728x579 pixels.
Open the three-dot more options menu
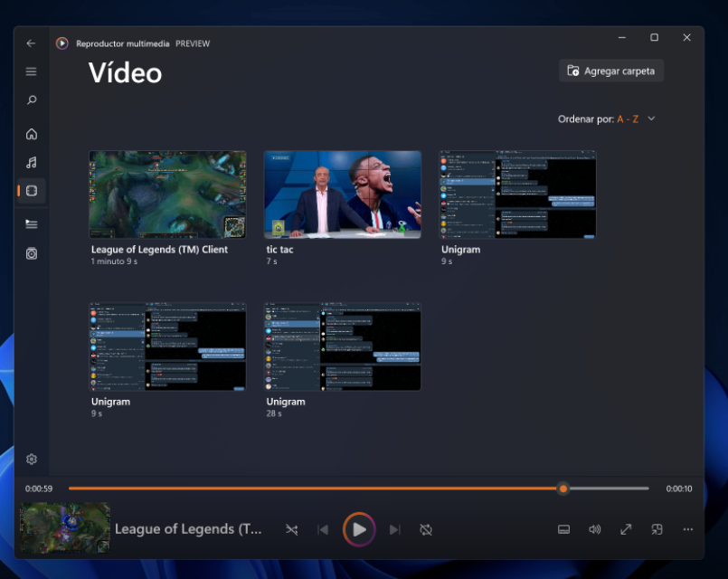coord(688,529)
